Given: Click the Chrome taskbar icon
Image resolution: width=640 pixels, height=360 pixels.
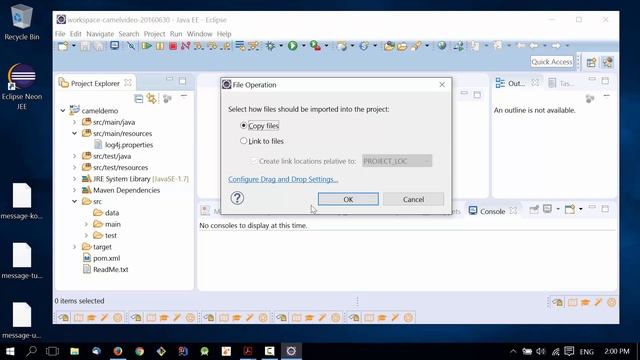Looking at the screenshot, I should 140,351.
